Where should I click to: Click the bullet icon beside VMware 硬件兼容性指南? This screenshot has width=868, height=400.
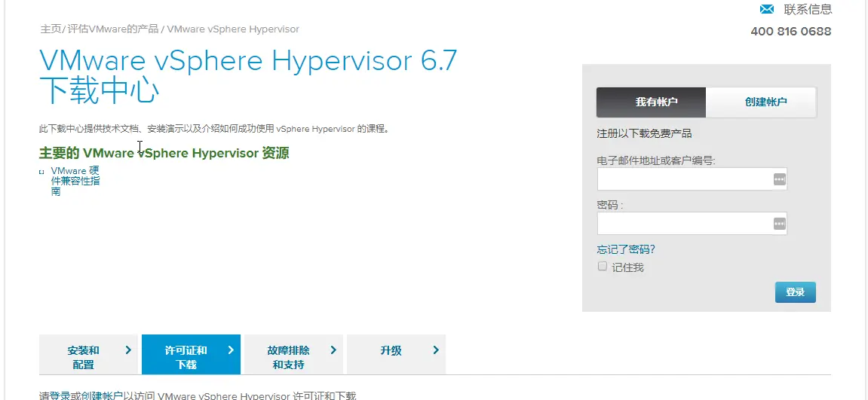pos(41,172)
